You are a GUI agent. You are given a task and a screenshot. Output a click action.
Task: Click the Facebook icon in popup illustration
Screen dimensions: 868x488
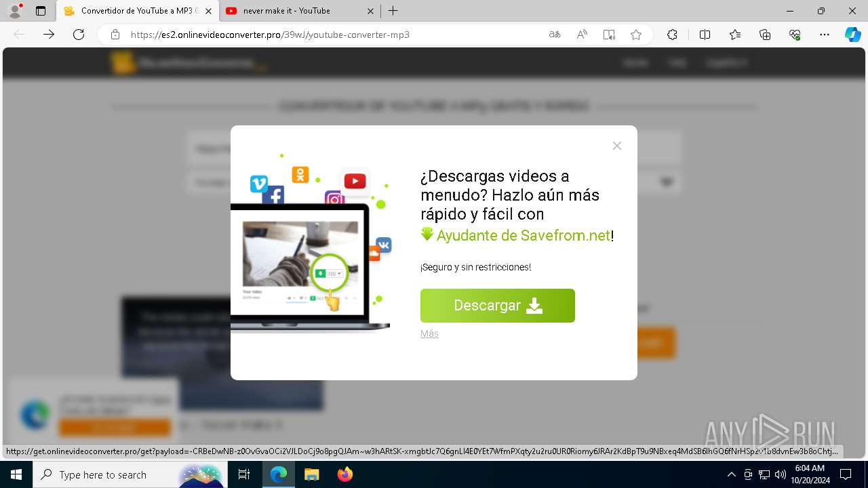273,195
